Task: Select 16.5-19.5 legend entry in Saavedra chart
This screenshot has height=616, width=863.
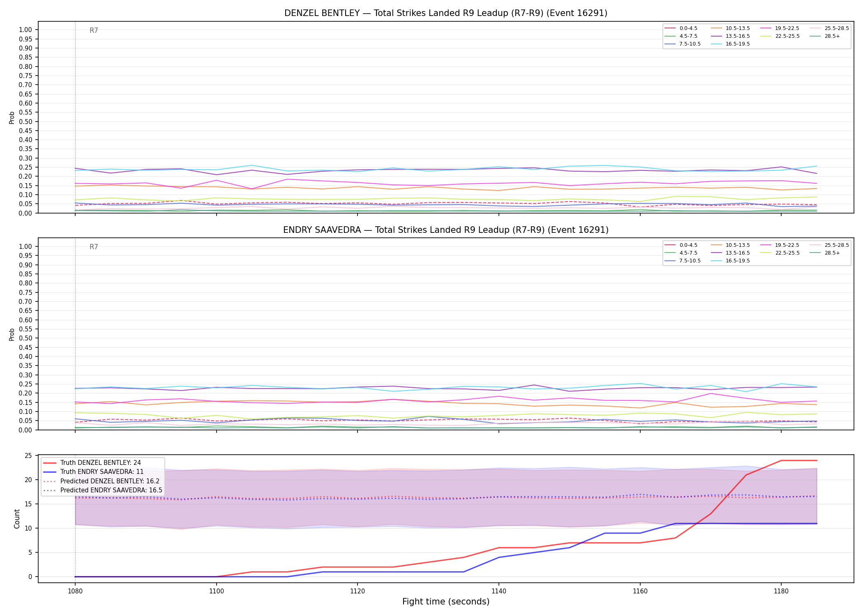Action: click(731, 261)
